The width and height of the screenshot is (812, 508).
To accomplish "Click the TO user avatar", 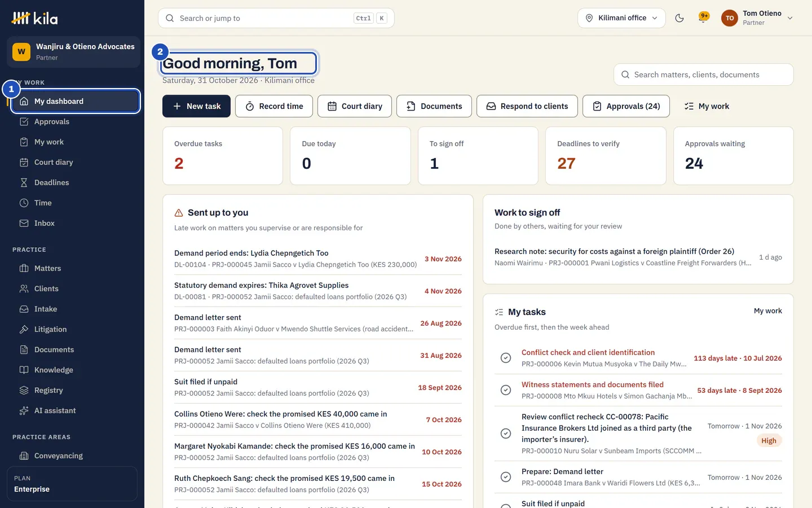I will pos(730,18).
